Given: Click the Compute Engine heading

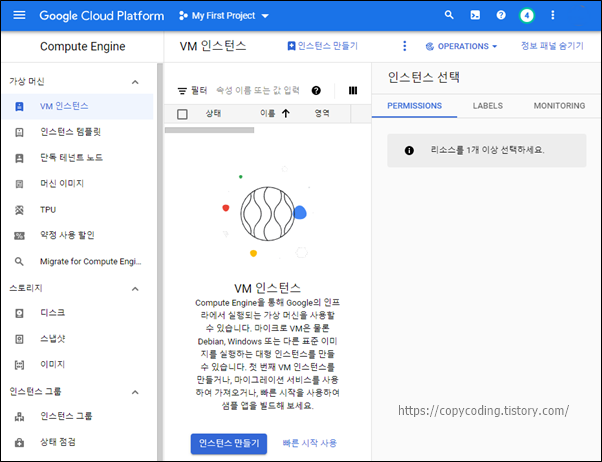Looking at the screenshot, I should (x=83, y=46).
